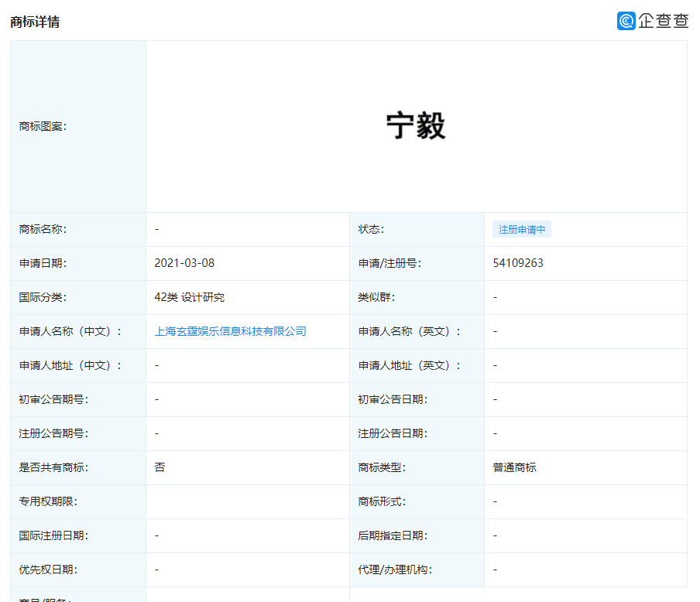
Task: Click the 宁毅 trademark image
Action: (416, 126)
